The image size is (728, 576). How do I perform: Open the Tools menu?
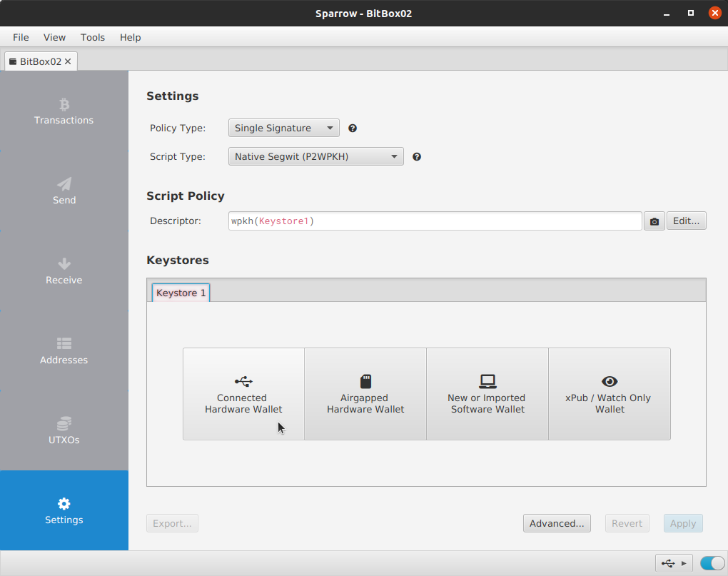pyautogui.click(x=92, y=37)
